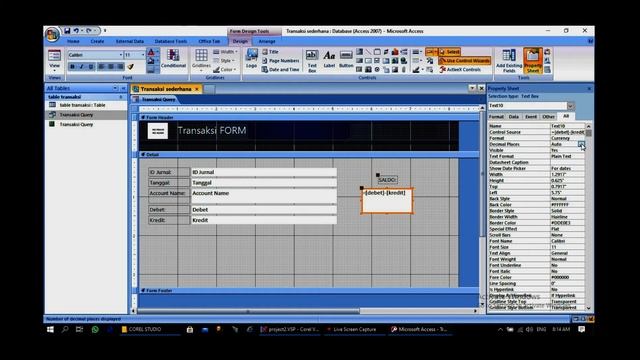Select the Insert Chart control

pos(395,52)
